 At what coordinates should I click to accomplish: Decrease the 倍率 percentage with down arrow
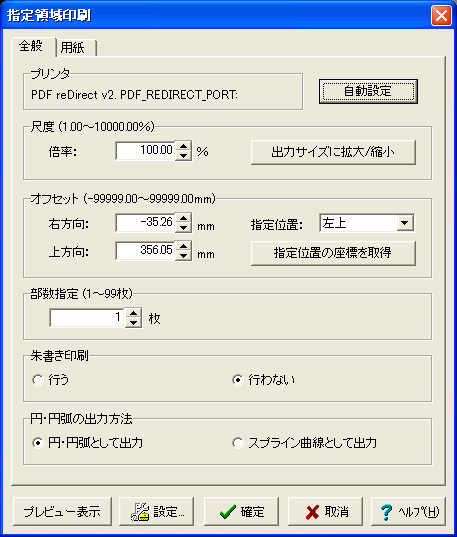[183, 156]
